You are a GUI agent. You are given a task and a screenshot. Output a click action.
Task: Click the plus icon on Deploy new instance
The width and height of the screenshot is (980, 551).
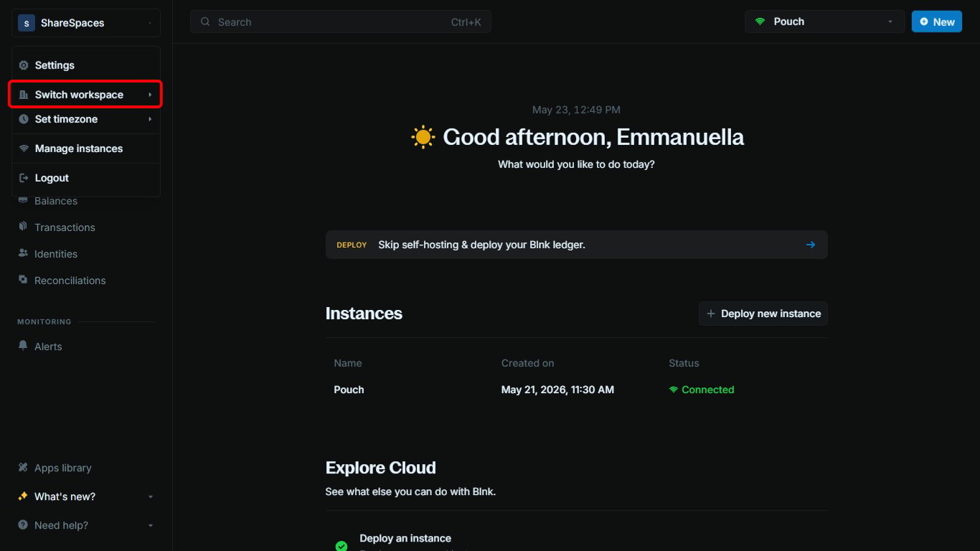tap(711, 314)
